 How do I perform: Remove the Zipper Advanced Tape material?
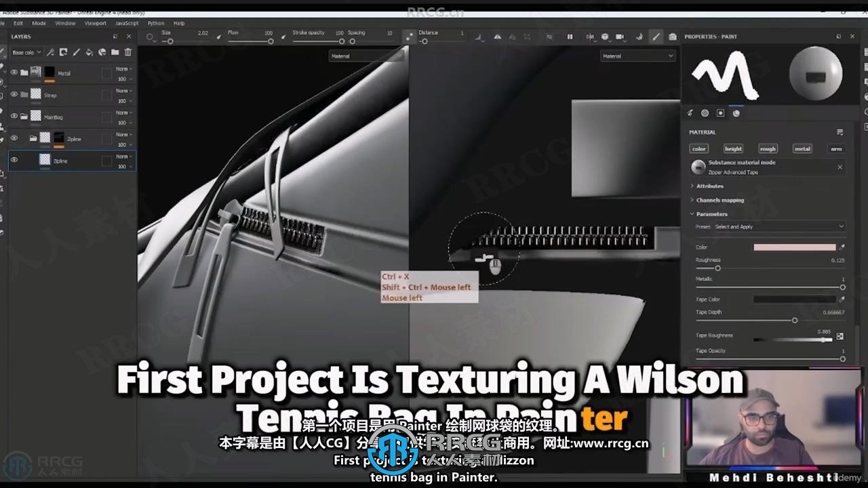840,167
